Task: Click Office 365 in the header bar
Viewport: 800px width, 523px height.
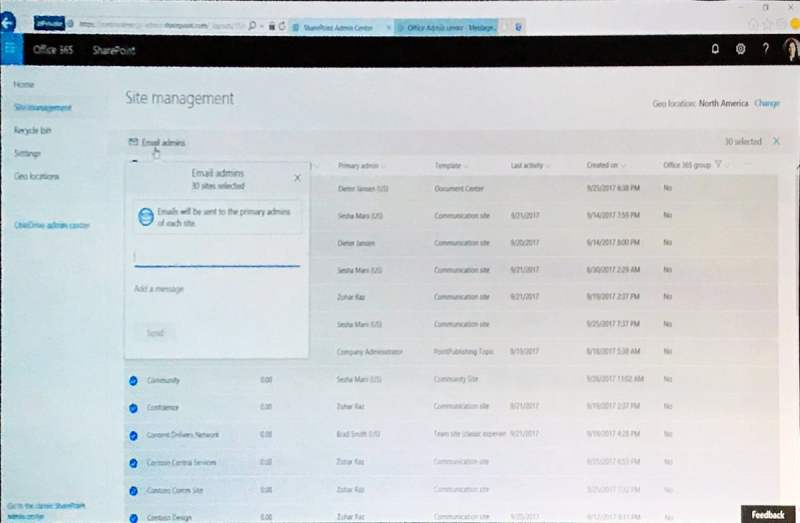Action: [53, 49]
